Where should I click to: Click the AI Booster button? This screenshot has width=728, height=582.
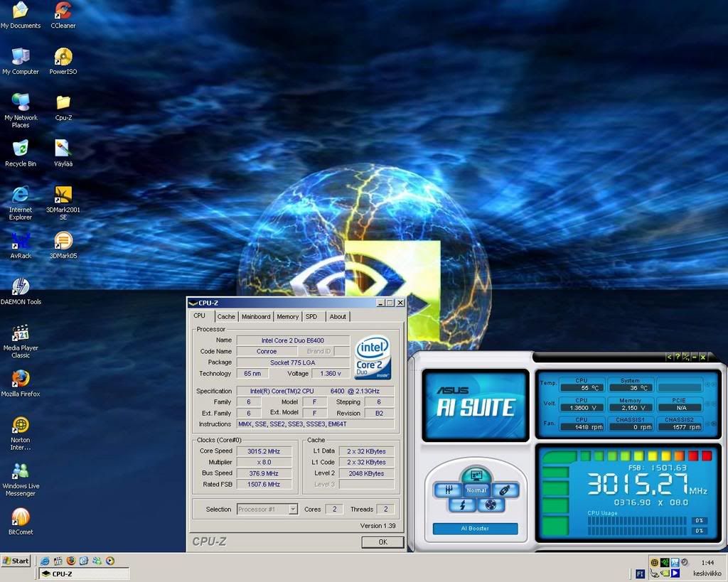[x=475, y=529]
